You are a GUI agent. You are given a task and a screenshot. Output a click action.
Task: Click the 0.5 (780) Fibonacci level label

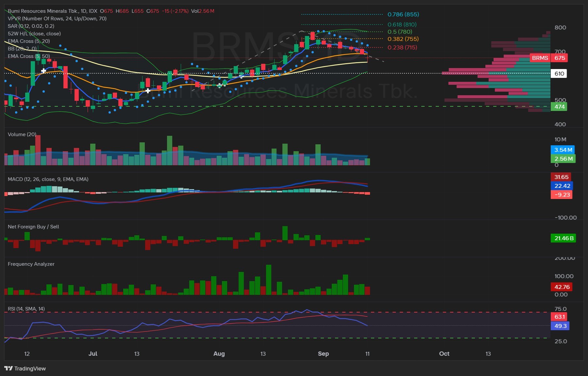coord(400,32)
